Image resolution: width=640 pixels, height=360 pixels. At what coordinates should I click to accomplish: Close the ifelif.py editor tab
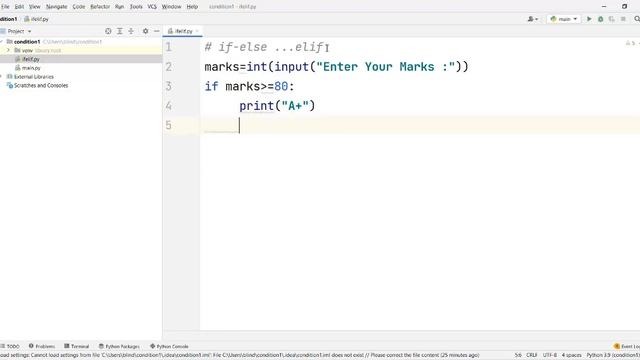pos(197,31)
